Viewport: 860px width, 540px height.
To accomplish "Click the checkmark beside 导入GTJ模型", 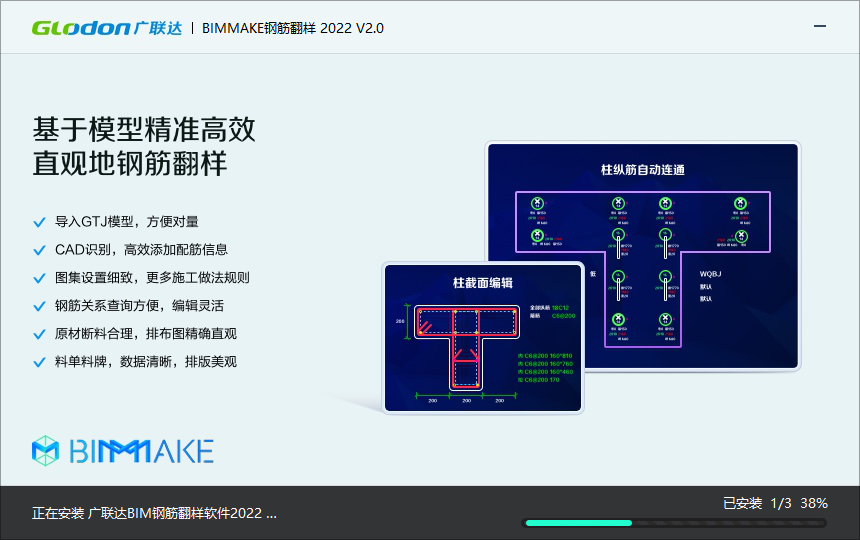I will tap(39, 222).
